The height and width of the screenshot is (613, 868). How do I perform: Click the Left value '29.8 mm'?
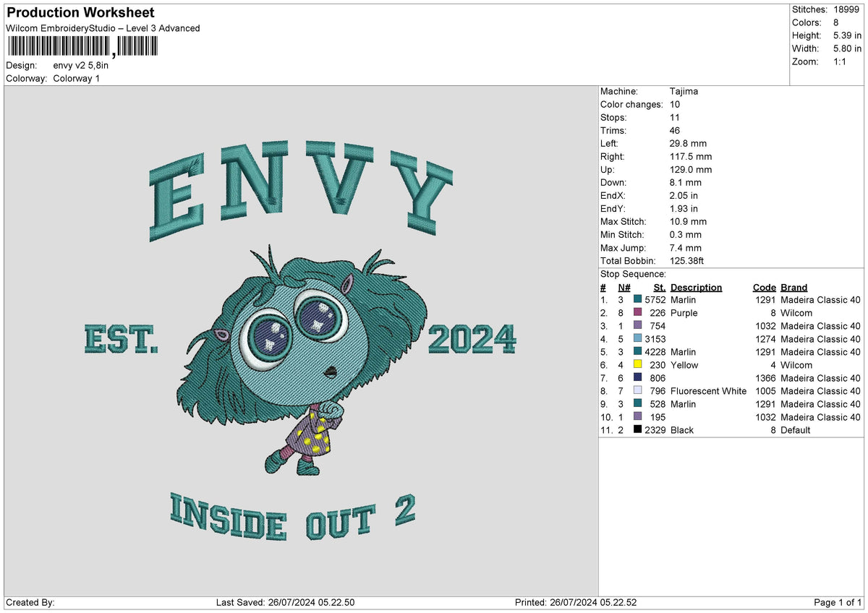click(688, 144)
